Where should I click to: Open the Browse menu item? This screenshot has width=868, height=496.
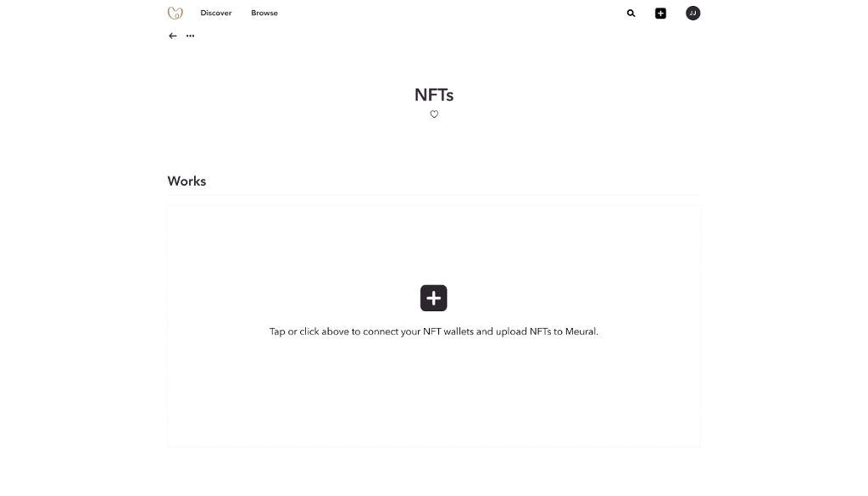point(264,13)
